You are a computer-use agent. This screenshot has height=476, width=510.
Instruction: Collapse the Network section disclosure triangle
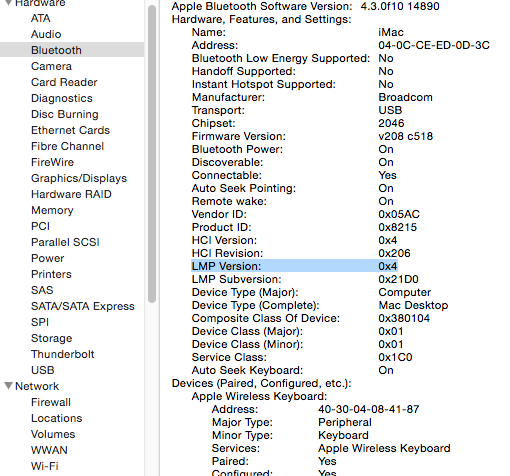click(9, 386)
